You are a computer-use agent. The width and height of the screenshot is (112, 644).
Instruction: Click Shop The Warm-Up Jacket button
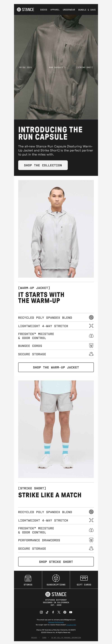pos(56,367)
